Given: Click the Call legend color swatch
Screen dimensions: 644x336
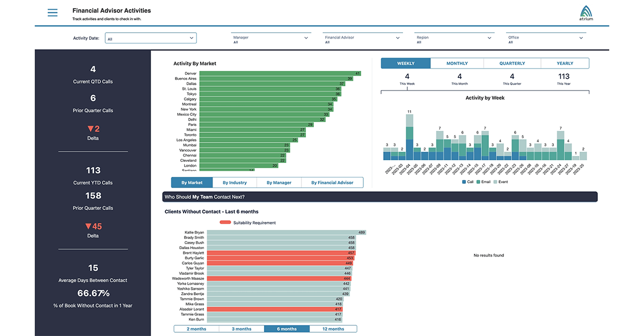Looking at the screenshot, I should (464, 182).
